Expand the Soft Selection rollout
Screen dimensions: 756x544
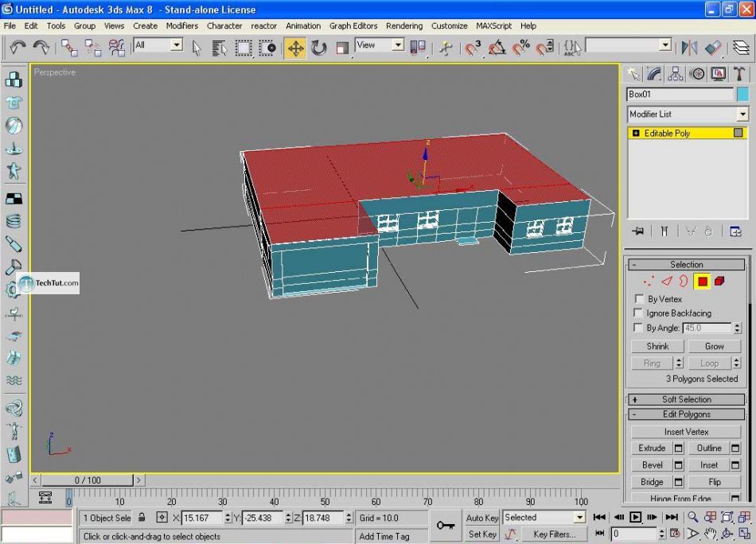[686, 399]
